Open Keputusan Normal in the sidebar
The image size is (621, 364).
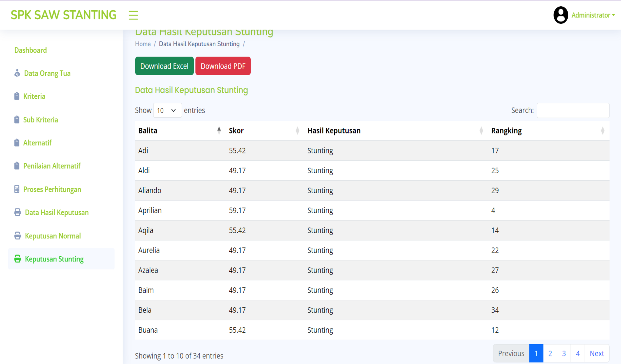[x=53, y=236]
